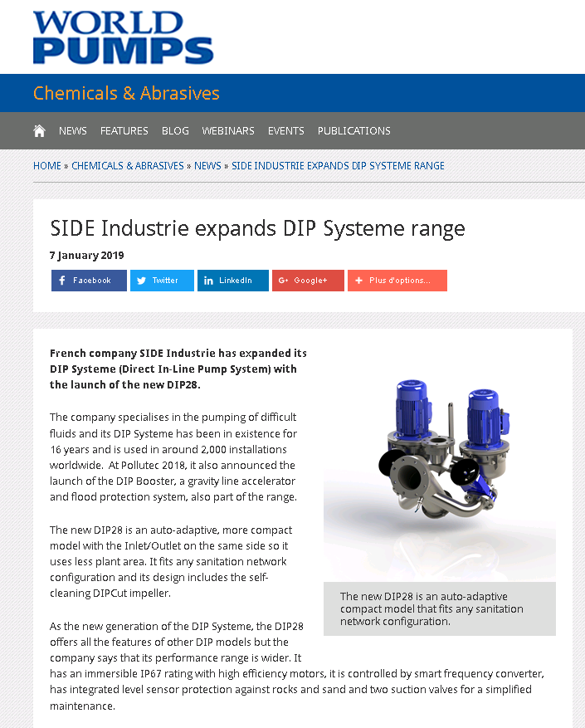Viewport: 585px width, 728px height.
Task: Click the home icon in navigation bar
Action: point(39,130)
